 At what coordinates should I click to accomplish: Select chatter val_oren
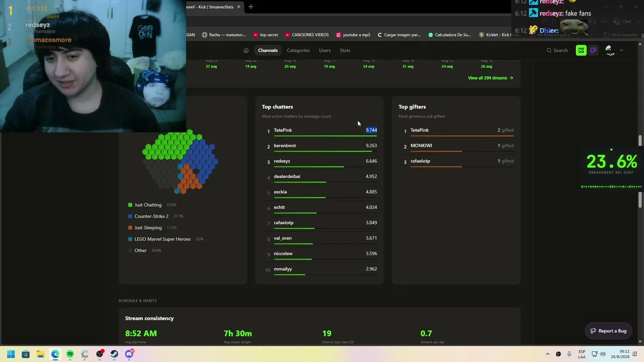point(282,238)
